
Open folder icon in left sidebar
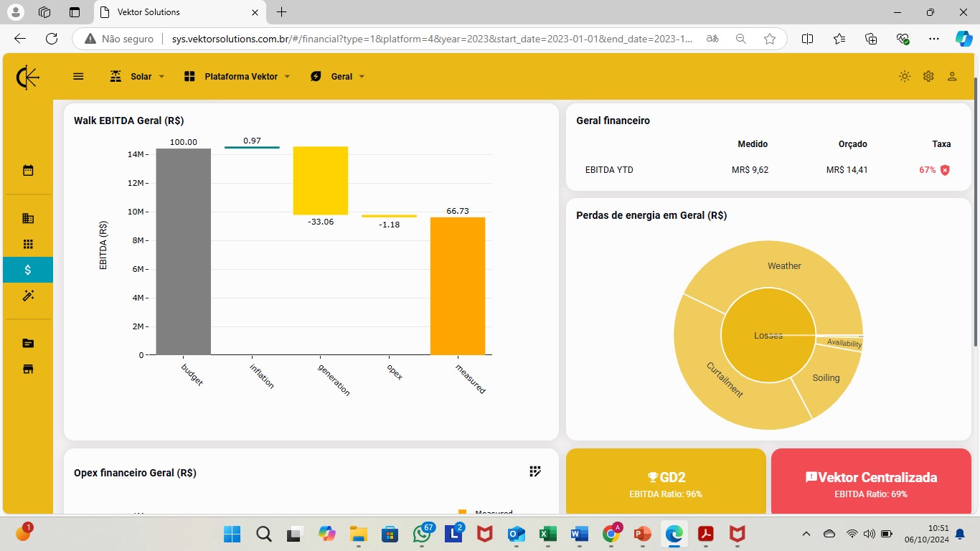(28, 343)
